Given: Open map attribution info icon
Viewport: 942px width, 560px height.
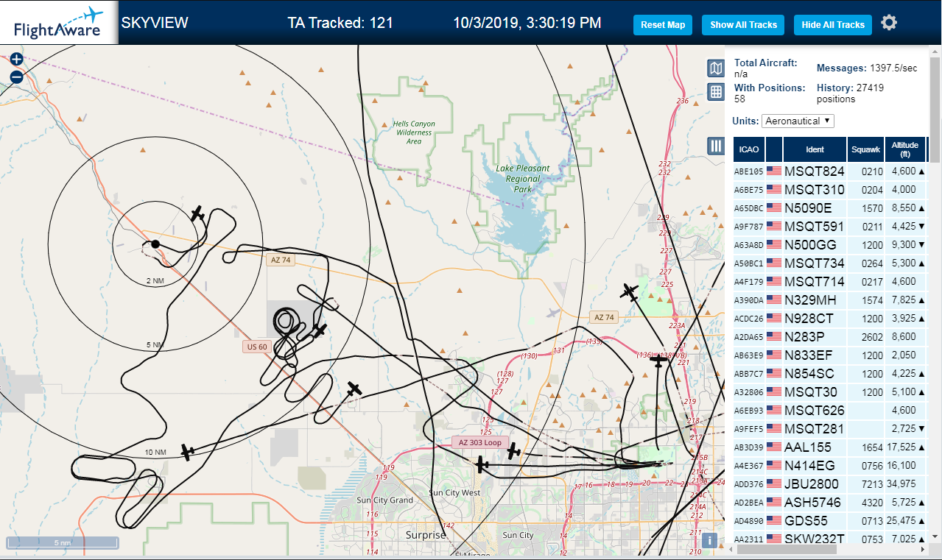Looking at the screenshot, I should [x=709, y=540].
